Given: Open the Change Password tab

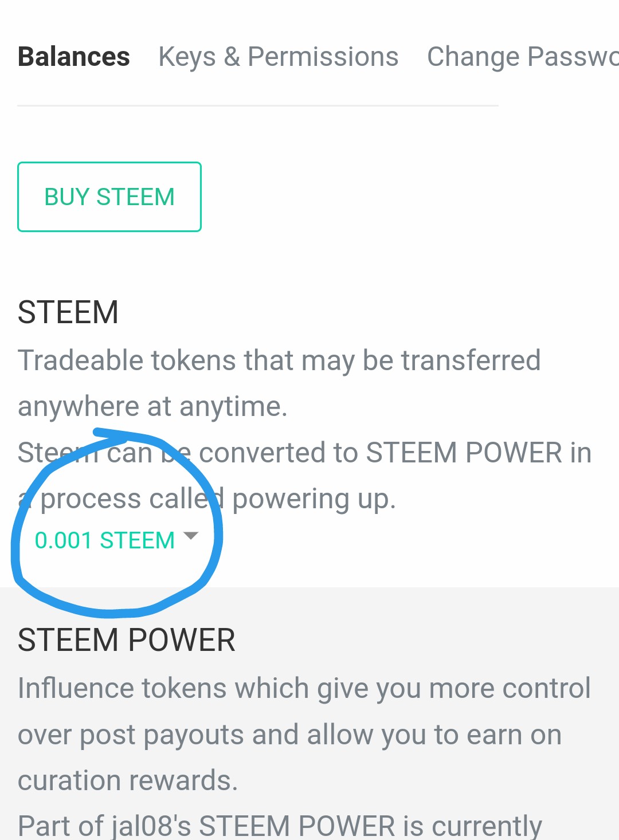Looking at the screenshot, I should tap(522, 57).
